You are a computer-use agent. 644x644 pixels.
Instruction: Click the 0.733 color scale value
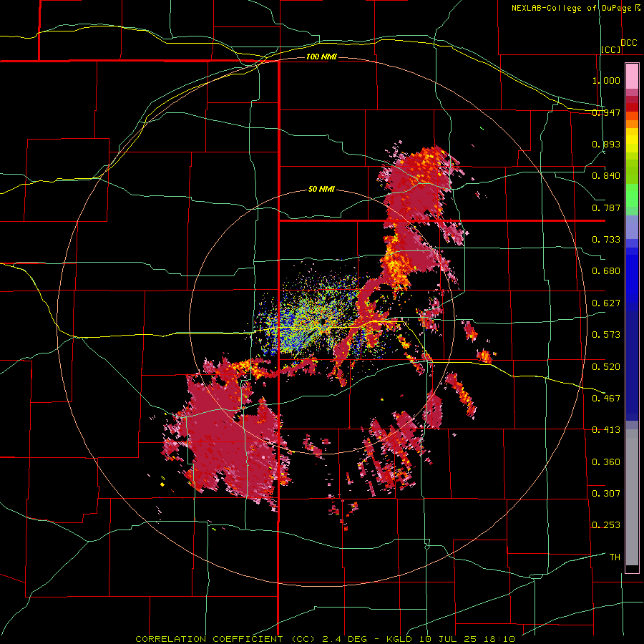point(606,240)
